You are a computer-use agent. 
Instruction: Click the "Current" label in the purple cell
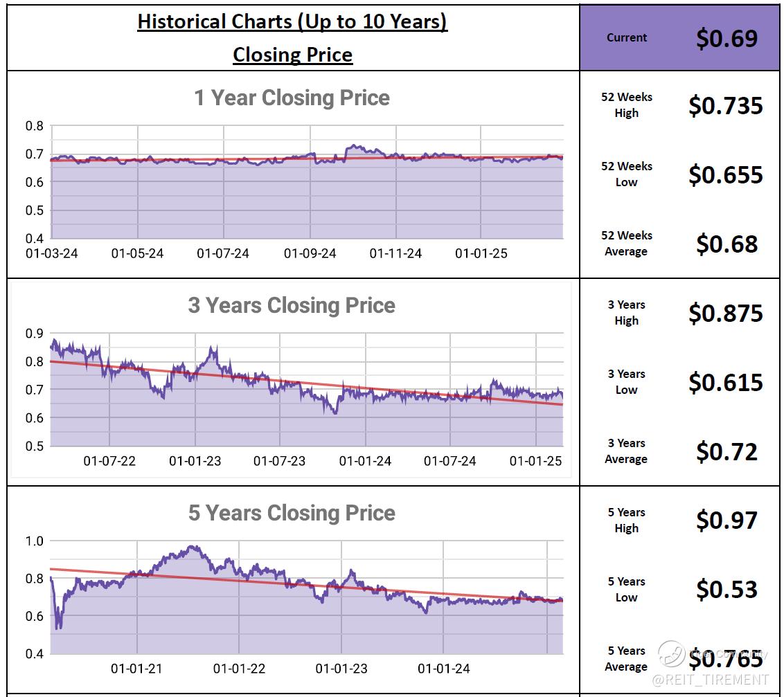pos(627,38)
